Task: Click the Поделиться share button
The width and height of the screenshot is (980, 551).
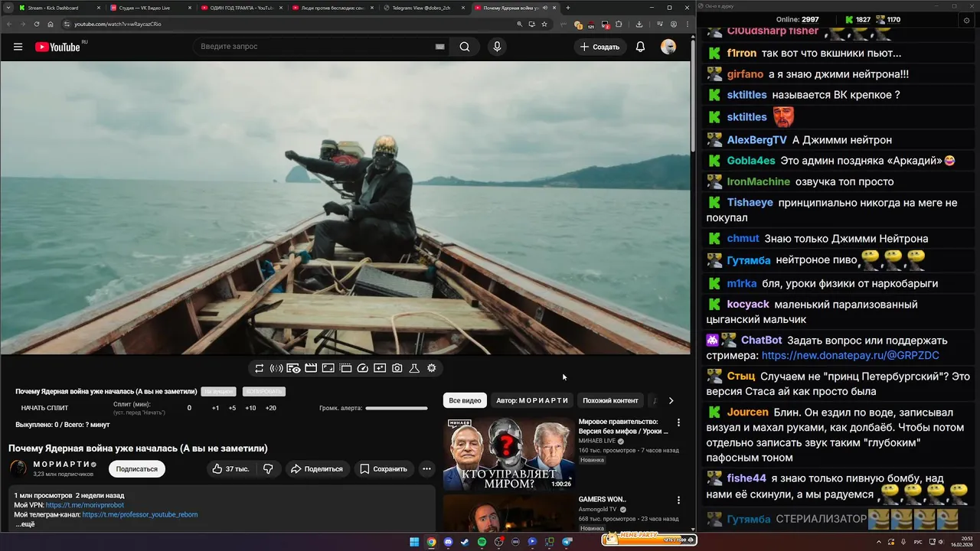Action: click(x=317, y=469)
